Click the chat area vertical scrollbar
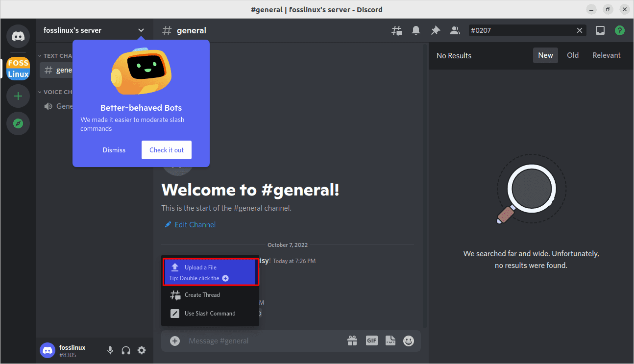 pos(424,186)
